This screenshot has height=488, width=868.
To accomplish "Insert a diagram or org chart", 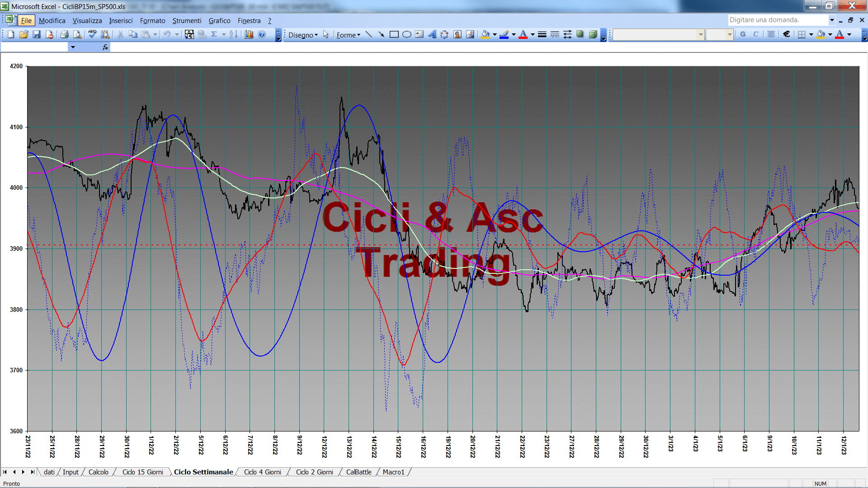I will coord(445,34).
